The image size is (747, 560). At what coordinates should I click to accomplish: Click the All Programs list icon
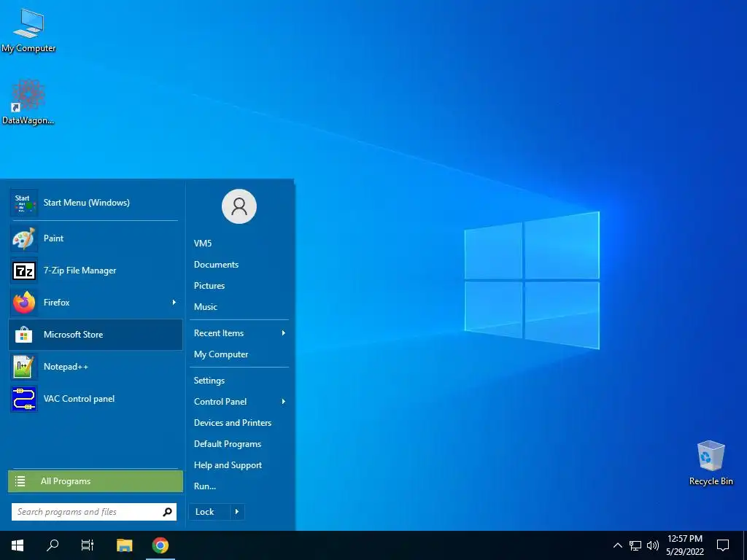point(20,481)
